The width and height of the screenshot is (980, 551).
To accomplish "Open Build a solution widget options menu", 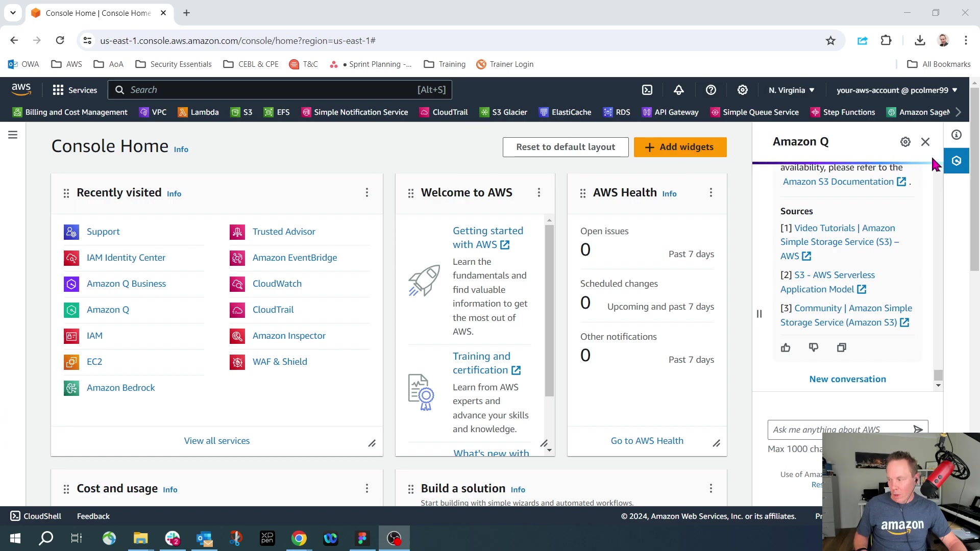I will [711, 489].
